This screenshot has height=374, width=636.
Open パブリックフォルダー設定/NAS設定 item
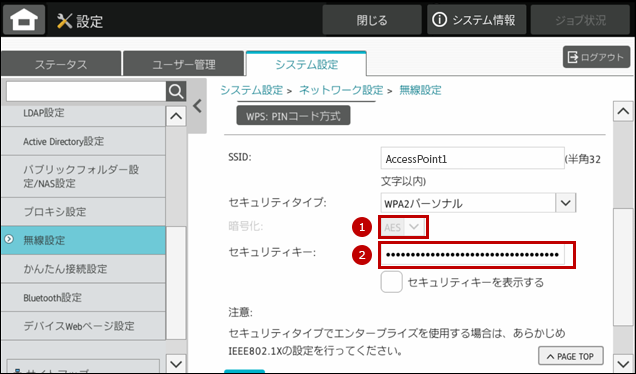(x=83, y=176)
